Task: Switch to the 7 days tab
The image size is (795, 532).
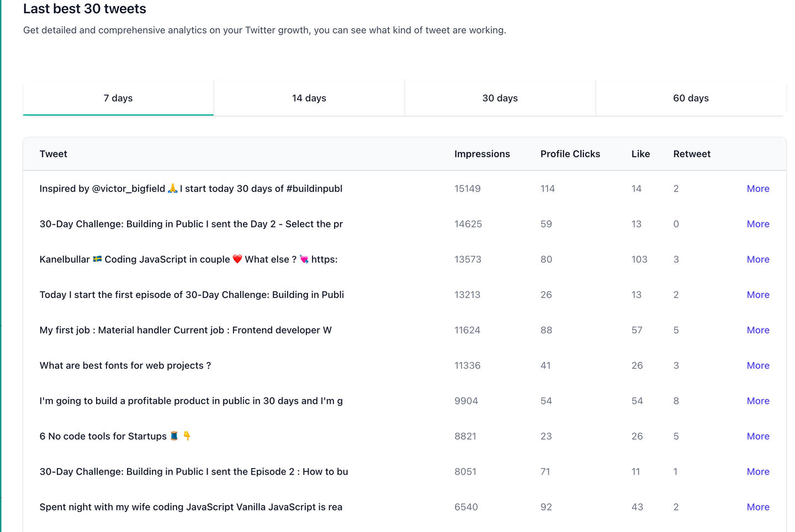Action: tap(118, 98)
